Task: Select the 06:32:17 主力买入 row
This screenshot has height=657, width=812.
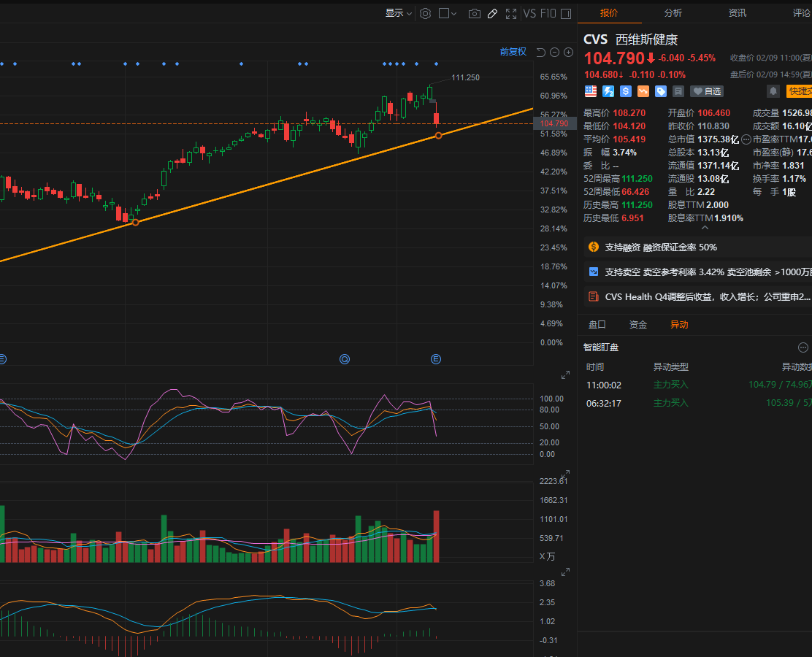Action: pyautogui.click(x=695, y=403)
